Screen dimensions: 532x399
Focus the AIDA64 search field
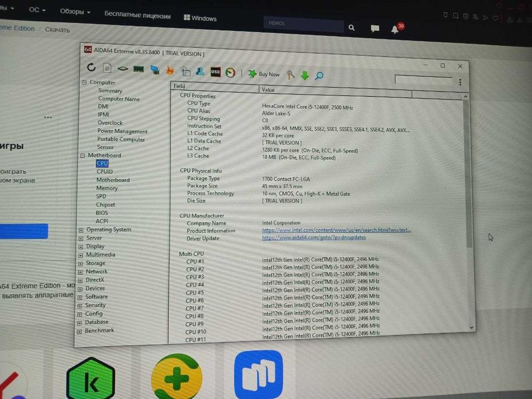click(x=423, y=80)
